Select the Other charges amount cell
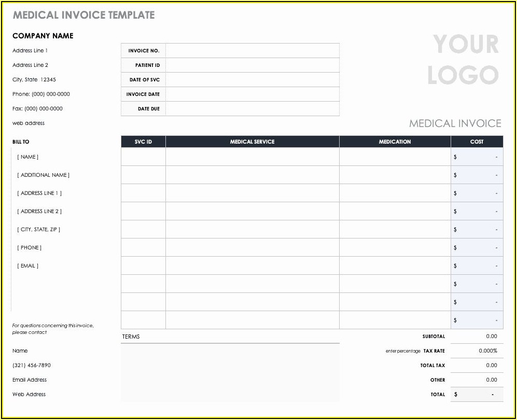This screenshot has width=517, height=420. tap(477, 380)
